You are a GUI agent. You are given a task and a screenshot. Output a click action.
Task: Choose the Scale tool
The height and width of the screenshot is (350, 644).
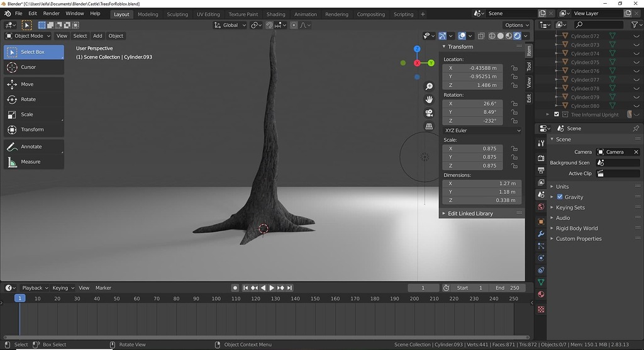pyautogui.click(x=34, y=115)
